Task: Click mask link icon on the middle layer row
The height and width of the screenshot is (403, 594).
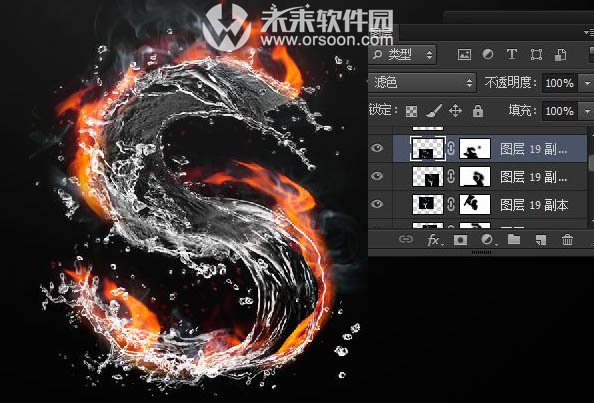Action: (x=451, y=177)
